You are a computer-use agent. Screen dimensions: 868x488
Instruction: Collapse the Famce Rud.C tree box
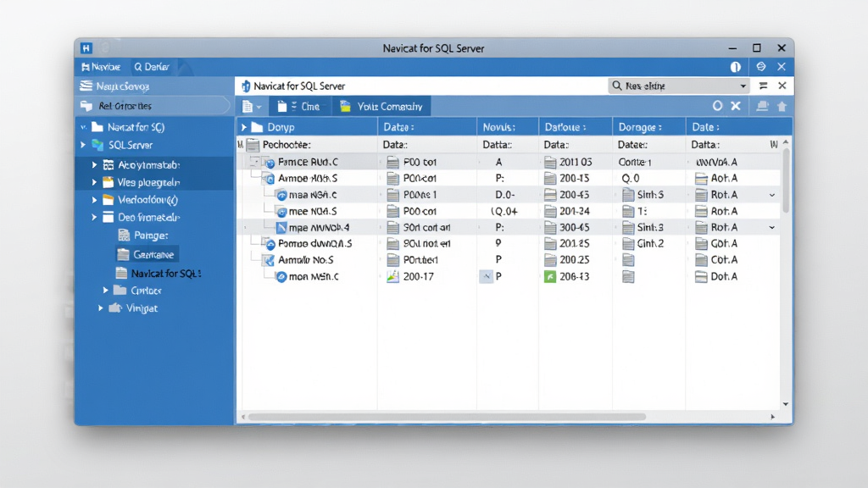click(254, 162)
